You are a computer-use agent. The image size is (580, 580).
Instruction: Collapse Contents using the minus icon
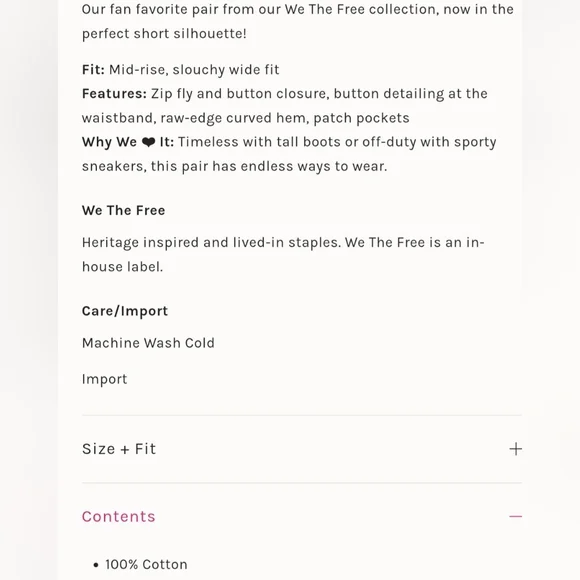[x=515, y=516]
